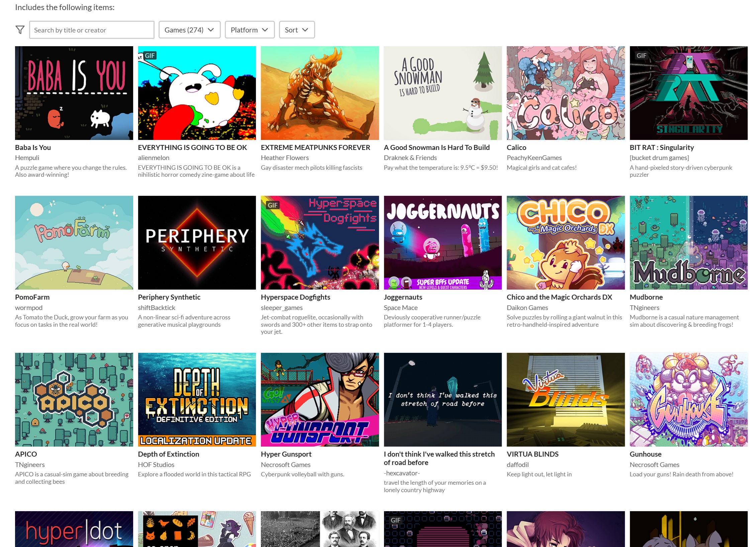Viewport: 756px width, 547px height.
Task: Click the VIRTUA BLINDS cover art
Action: point(565,400)
